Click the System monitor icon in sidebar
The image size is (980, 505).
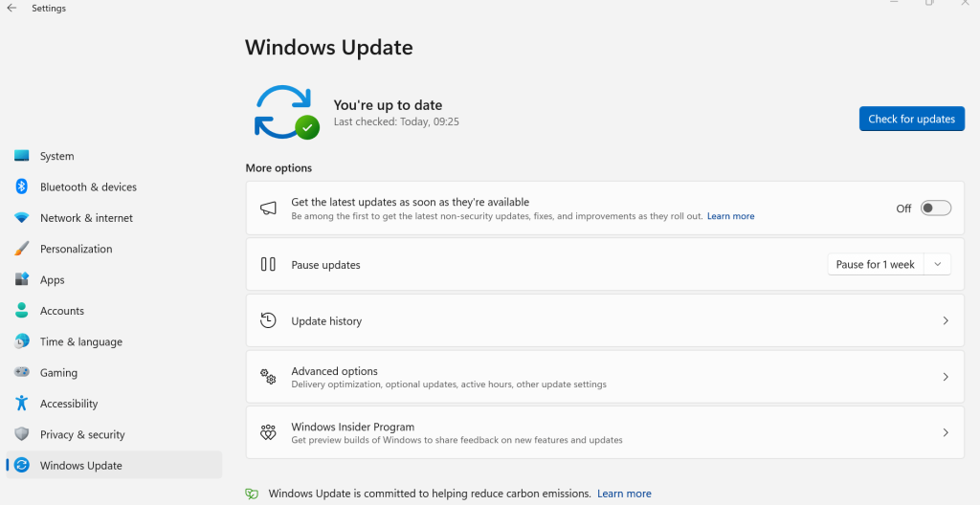(21, 156)
